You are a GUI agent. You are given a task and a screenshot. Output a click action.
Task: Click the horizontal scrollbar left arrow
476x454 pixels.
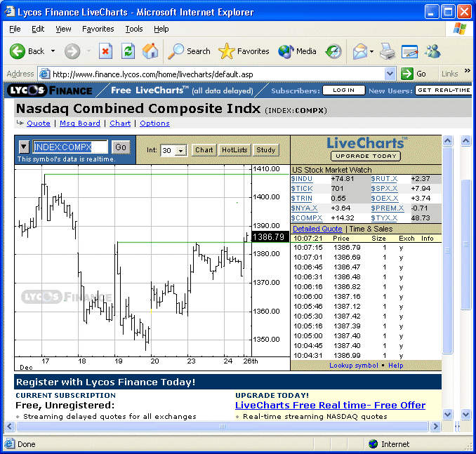pos(9,427)
